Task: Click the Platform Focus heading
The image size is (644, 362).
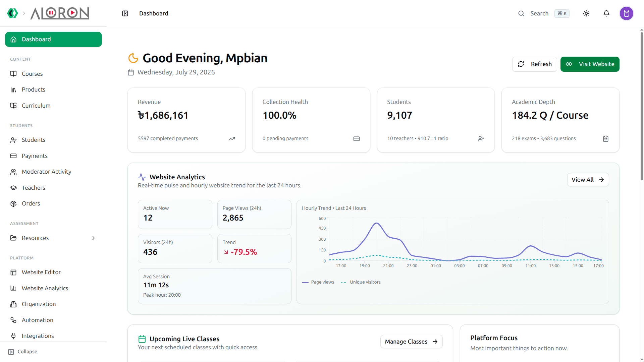Action: [x=494, y=338]
